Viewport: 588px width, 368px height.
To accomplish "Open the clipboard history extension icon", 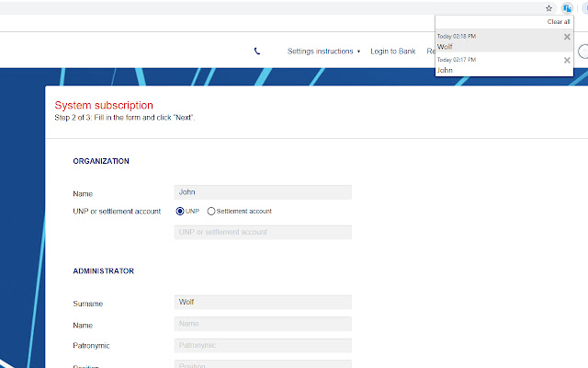I will point(567,8).
